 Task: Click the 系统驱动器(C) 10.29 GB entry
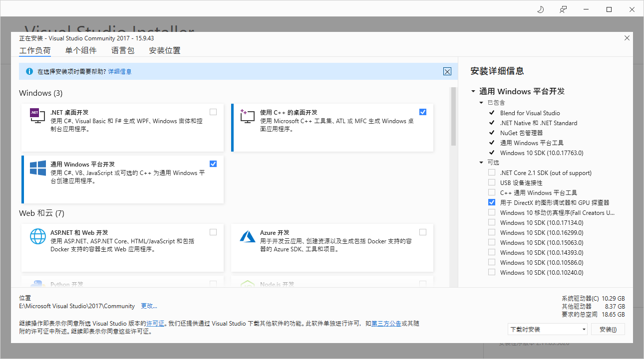[593, 299]
